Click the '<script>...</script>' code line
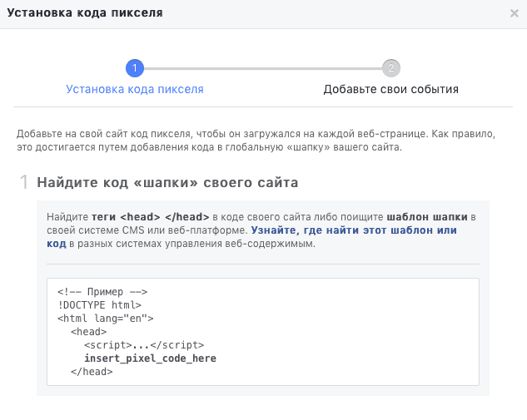The image size is (527, 420). [144, 345]
